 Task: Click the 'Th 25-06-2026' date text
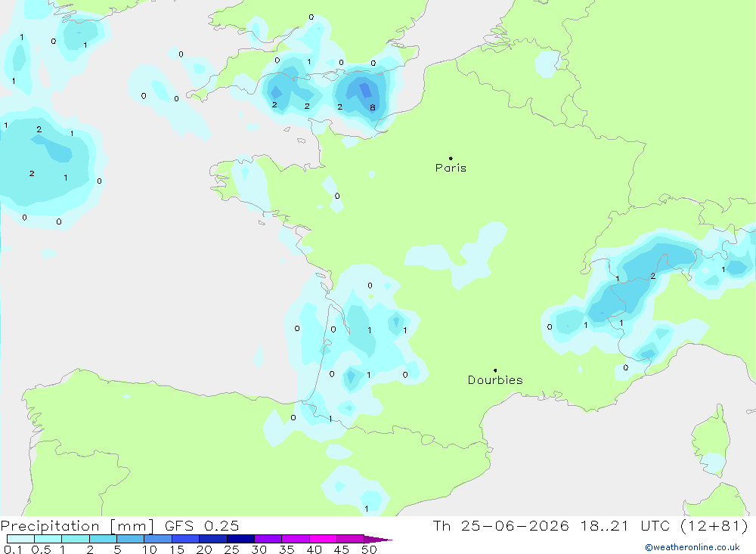point(500,525)
